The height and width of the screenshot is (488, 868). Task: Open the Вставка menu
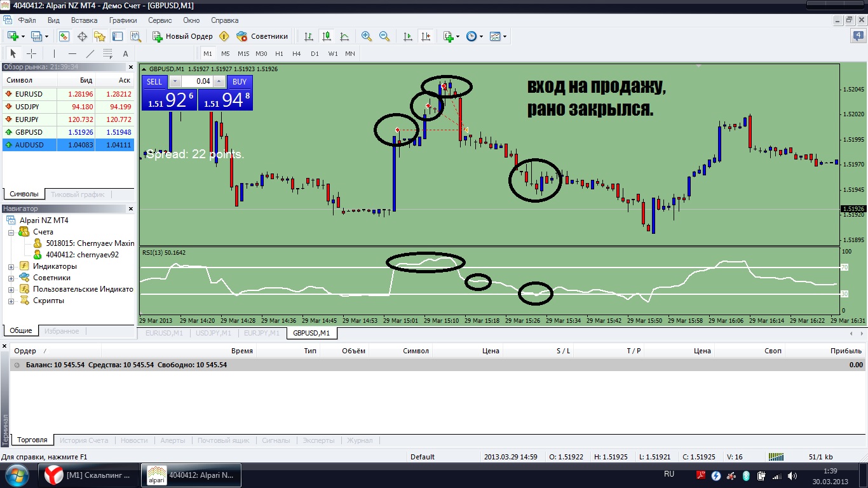(84, 20)
